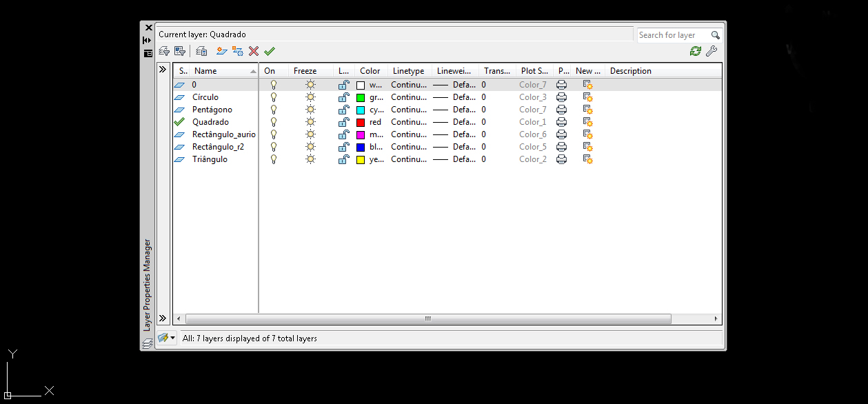Image resolution: width=868 pixels, height=404 pixels.
Task: Click Continuous linetype of Círculo layer
Action: 409,97
